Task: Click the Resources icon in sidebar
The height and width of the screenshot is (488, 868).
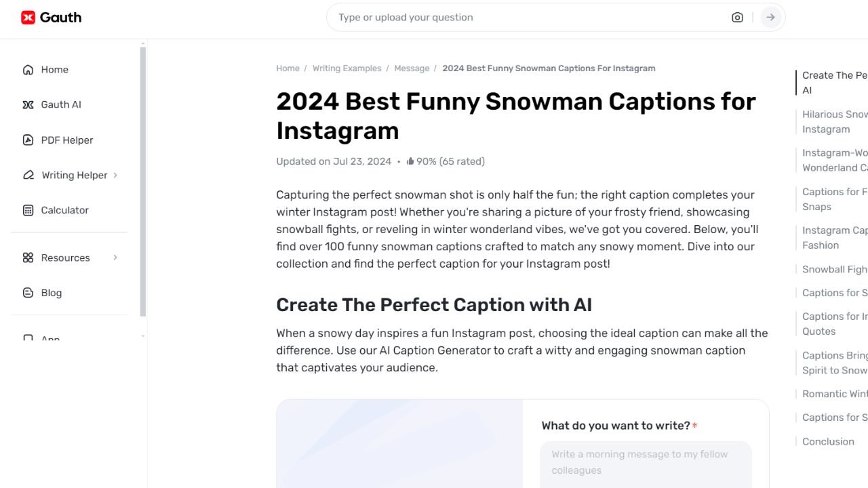Action: [28, 258]
